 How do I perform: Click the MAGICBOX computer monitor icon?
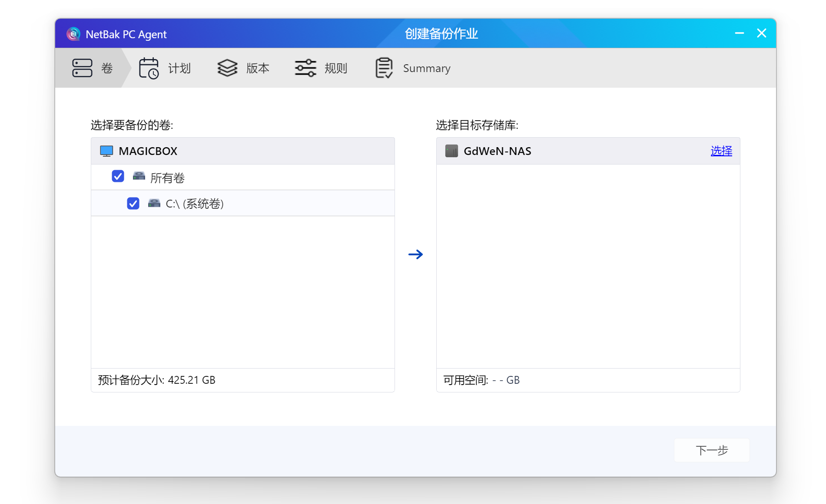click(106, 151)
